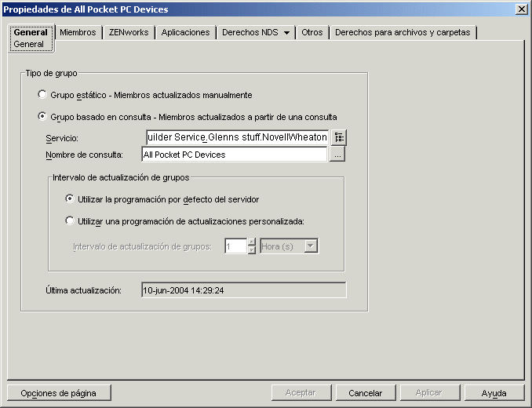This screenshot has width=532, height=408.
Task: Click the Opciones de página button
Action: [59, 393]
